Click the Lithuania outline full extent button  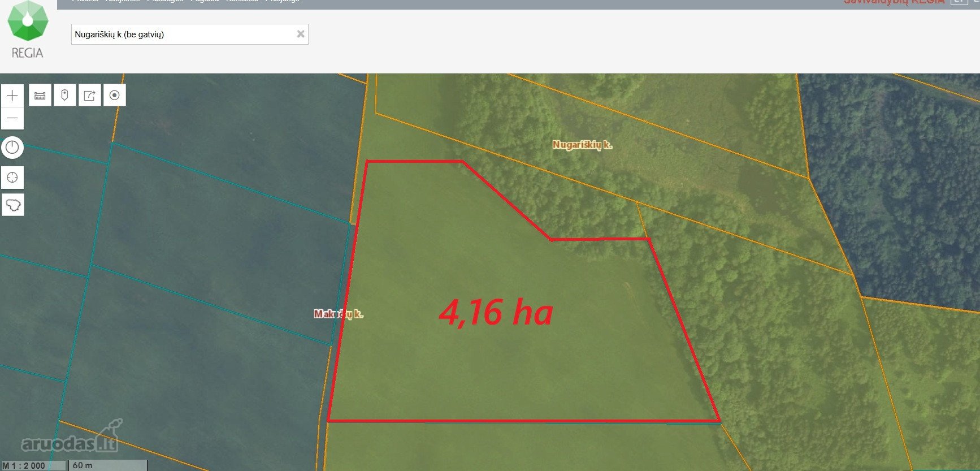(12, 204)
